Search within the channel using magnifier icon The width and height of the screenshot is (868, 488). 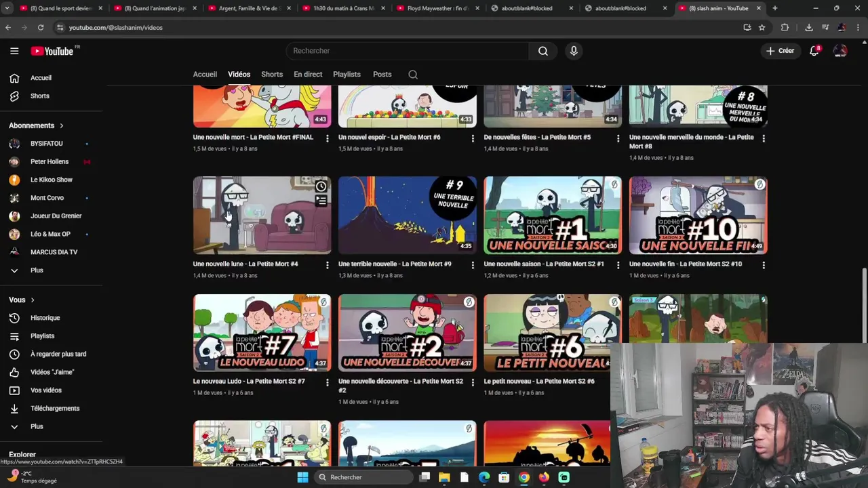pos(413,75)
